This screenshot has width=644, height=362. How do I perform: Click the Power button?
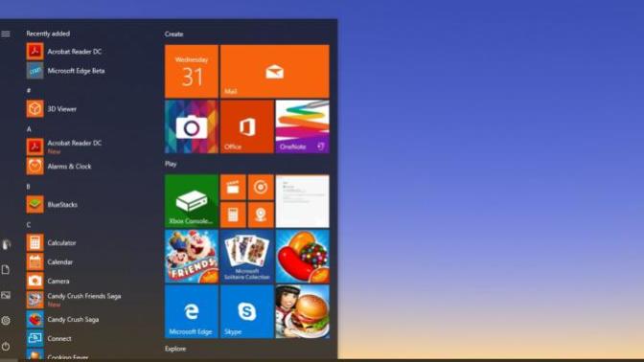pyautogui.click(x=6, y=346)
